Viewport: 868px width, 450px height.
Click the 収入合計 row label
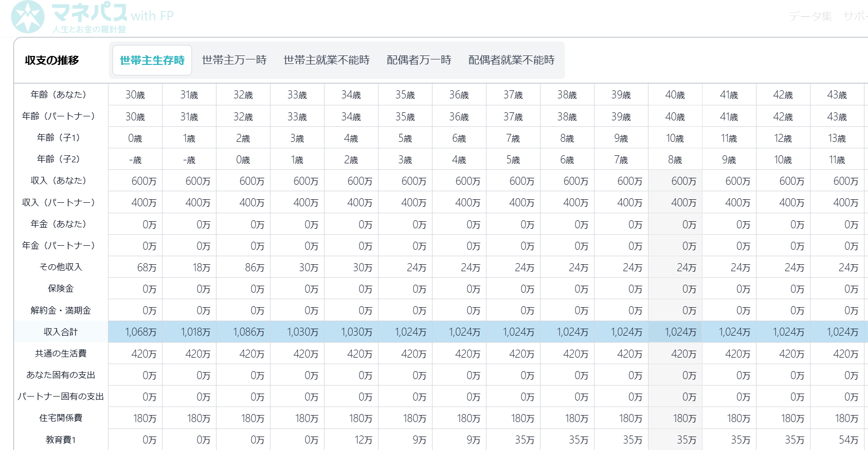coord(60,332)
